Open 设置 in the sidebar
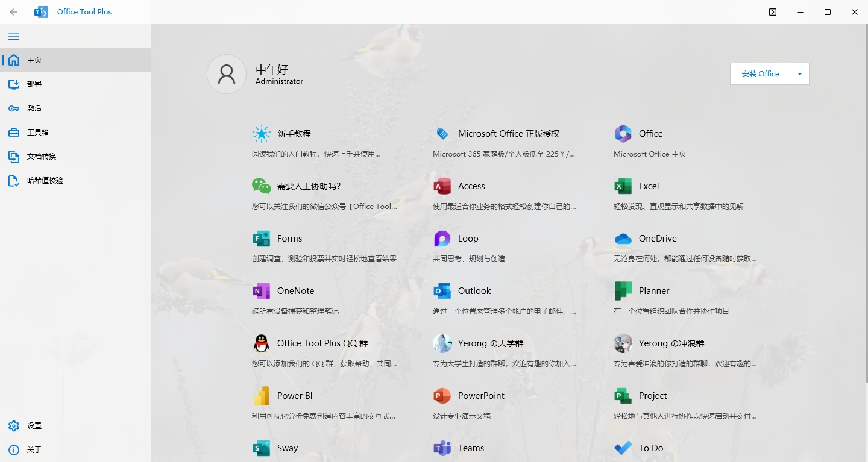The image size is (868, 462). tap(75, 426)
